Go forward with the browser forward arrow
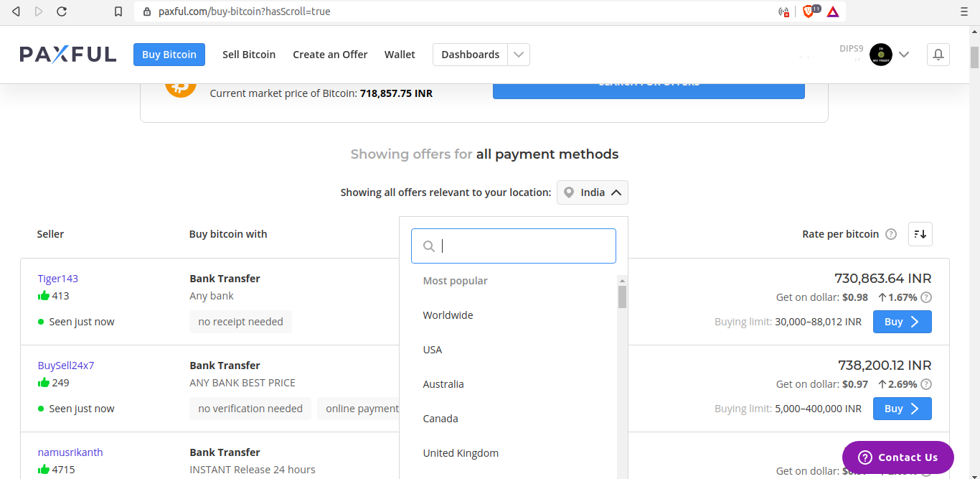Screen dimensions: 980x479 pos(39,11)
